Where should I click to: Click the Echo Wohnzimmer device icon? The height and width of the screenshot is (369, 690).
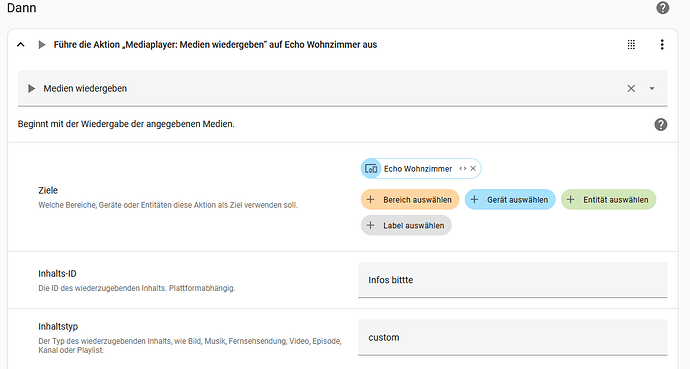[x=371, y=168]
